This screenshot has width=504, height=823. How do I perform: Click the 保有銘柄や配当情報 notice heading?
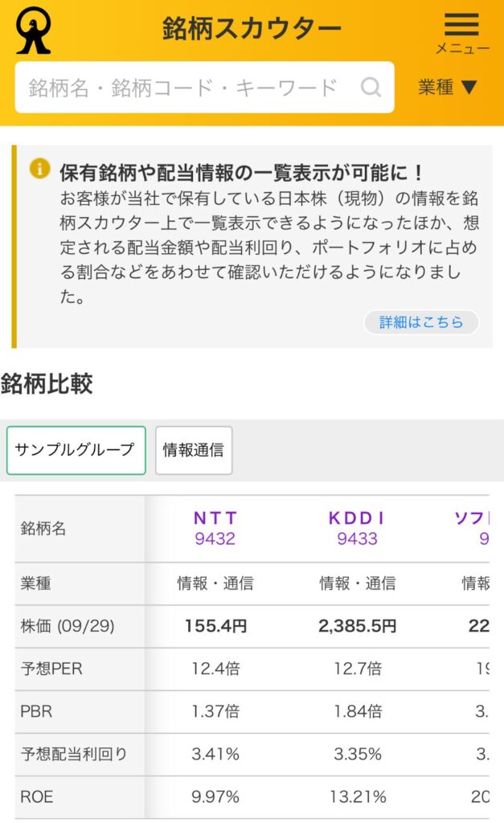tap(241, 171)
